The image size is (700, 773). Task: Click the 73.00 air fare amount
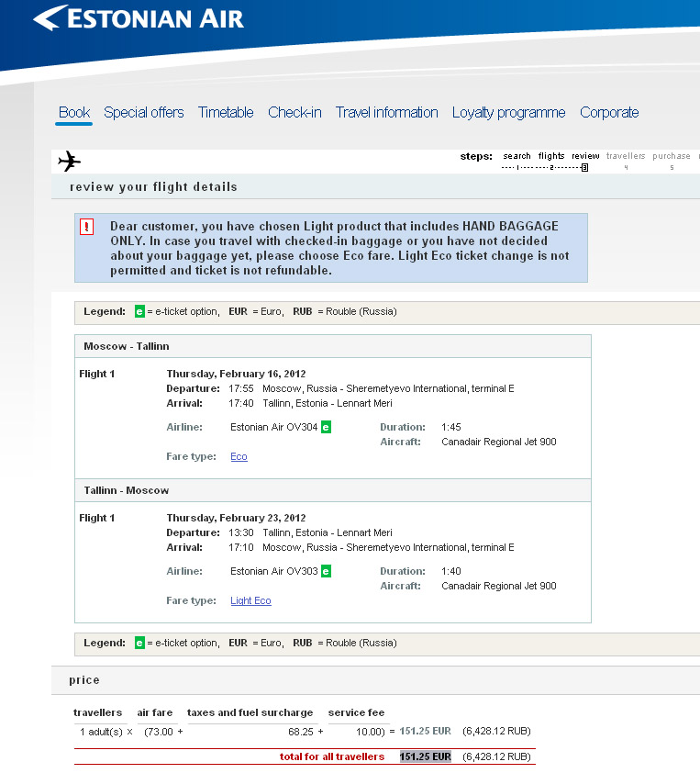(161, 732)
